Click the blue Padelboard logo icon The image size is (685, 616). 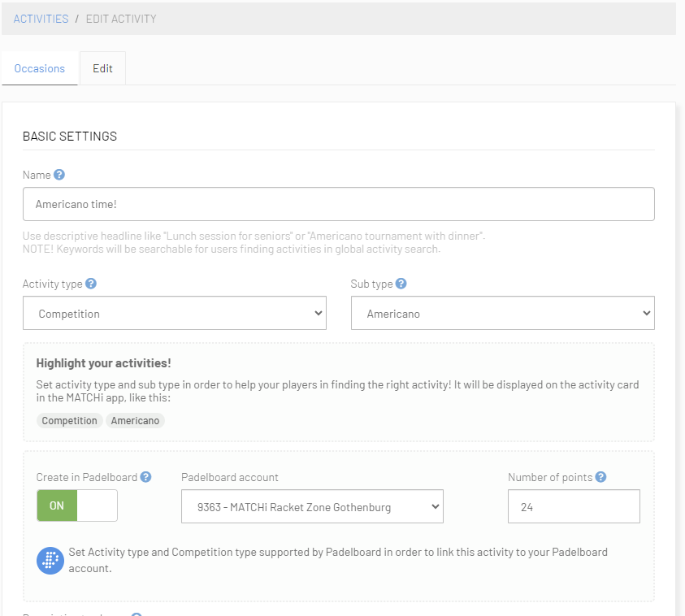tap(50, 560)
